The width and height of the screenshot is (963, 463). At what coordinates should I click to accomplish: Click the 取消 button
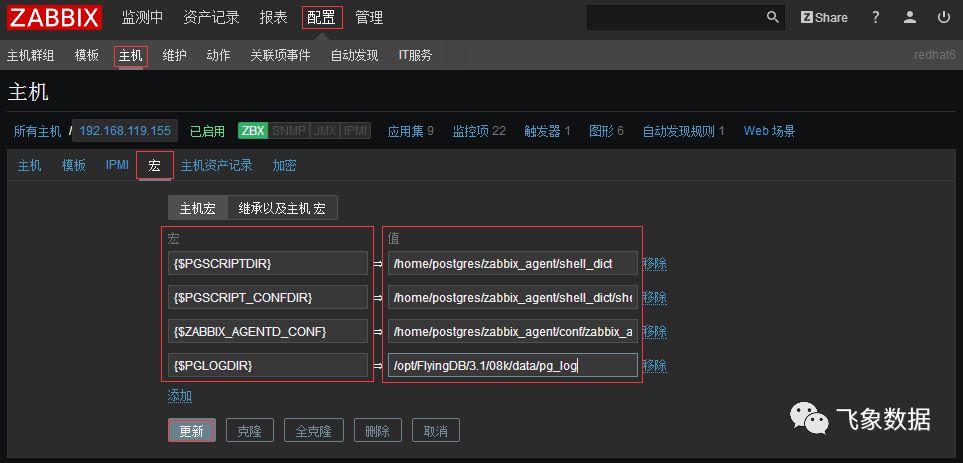click(x=435, y=430)
